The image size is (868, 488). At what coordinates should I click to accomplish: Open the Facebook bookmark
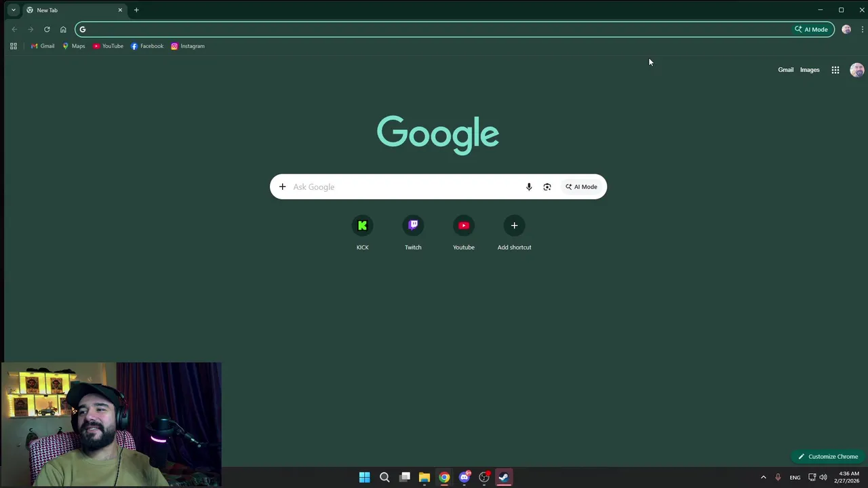pyautogui.click(x=147, y=46)
